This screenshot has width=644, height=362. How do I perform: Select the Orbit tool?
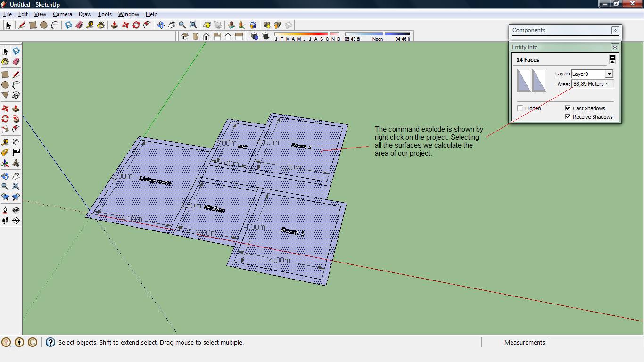(6, 176)
